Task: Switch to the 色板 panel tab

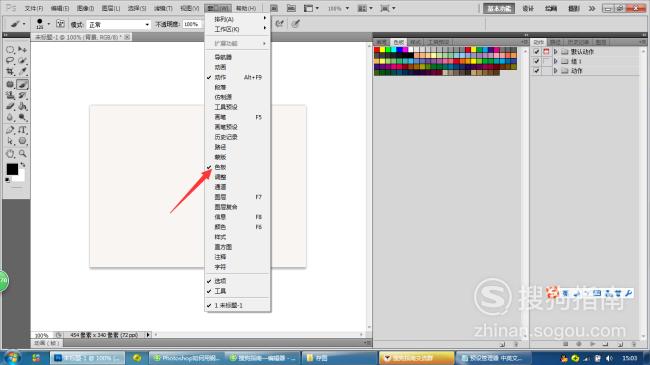Action: tap(398, 42)
